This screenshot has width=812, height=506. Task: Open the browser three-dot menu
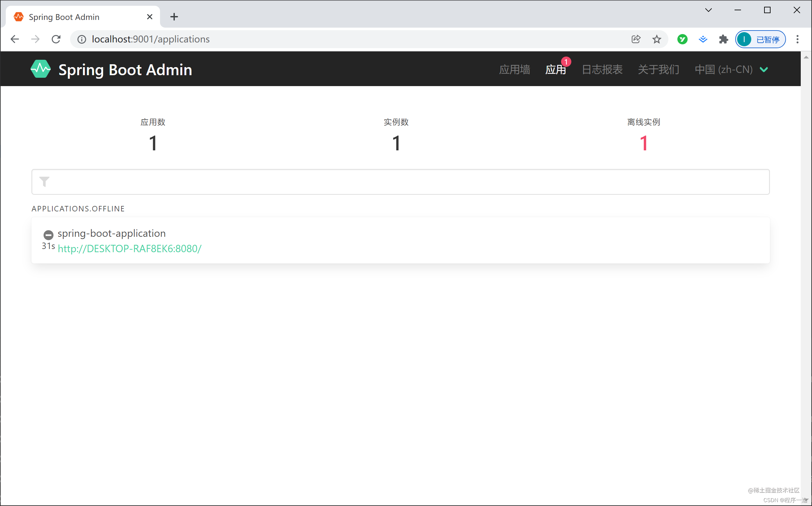pyautogui.click(x=798, y=39)
